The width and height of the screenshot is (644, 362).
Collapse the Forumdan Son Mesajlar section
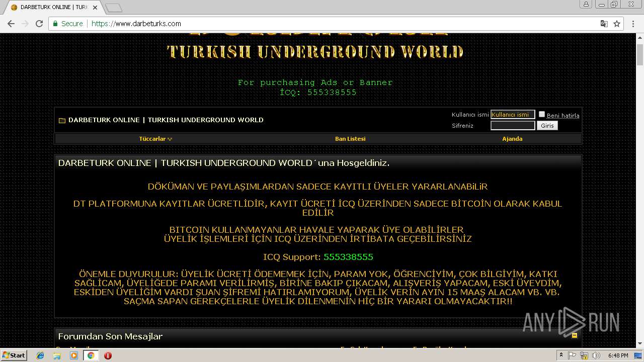tap(574, 335)
